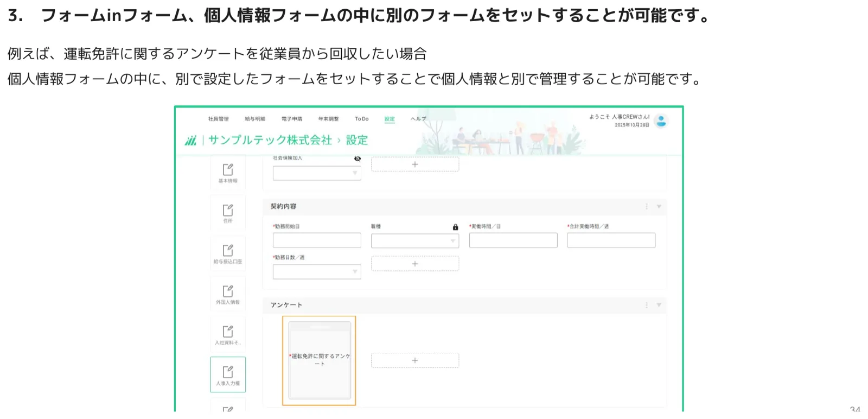Open the ヘルプ menu
This screenshot has height=419, width=868.
418,119
